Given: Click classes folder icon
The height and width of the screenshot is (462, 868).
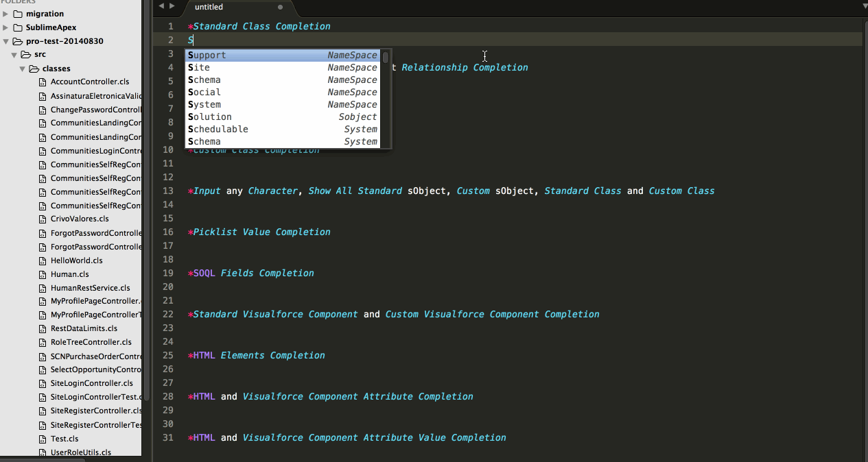Looking at the screenshot, I should coord(34,69).
